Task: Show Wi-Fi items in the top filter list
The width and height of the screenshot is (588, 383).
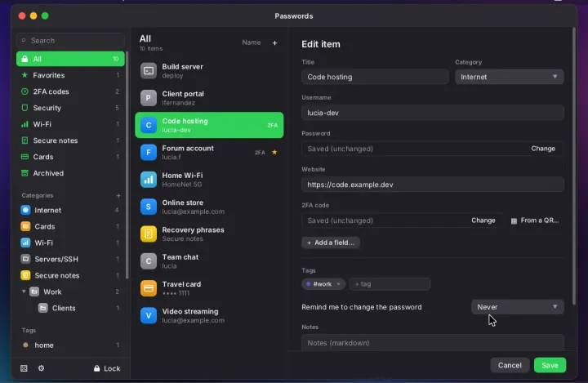Action: point(70,124)
